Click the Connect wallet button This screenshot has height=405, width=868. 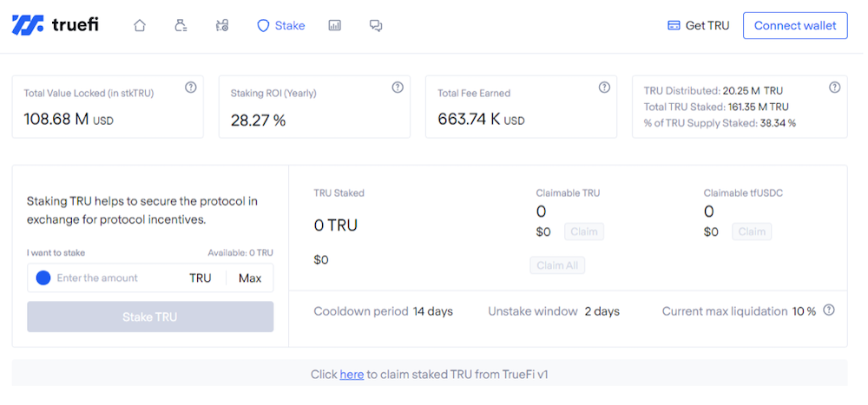coord(795,25)
